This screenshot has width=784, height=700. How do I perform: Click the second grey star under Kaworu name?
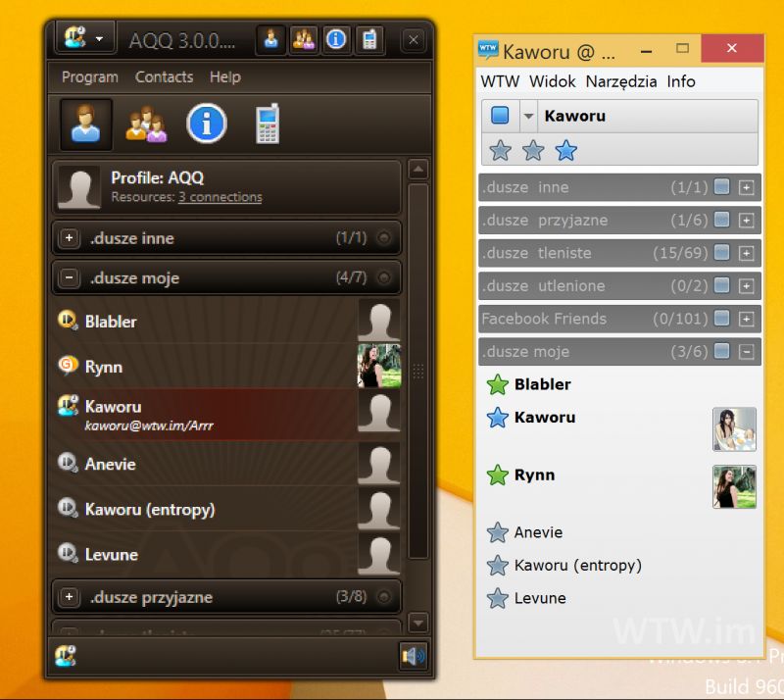tap(533, 150)
